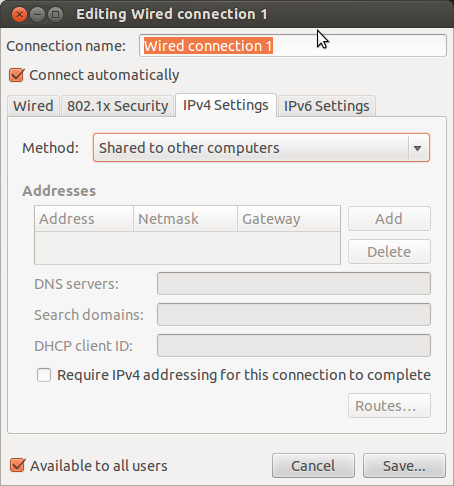The width and height of the screenshot is (454, 486).
Task: Open the Method dropdown arrow
Action: [x=417, y=148]
